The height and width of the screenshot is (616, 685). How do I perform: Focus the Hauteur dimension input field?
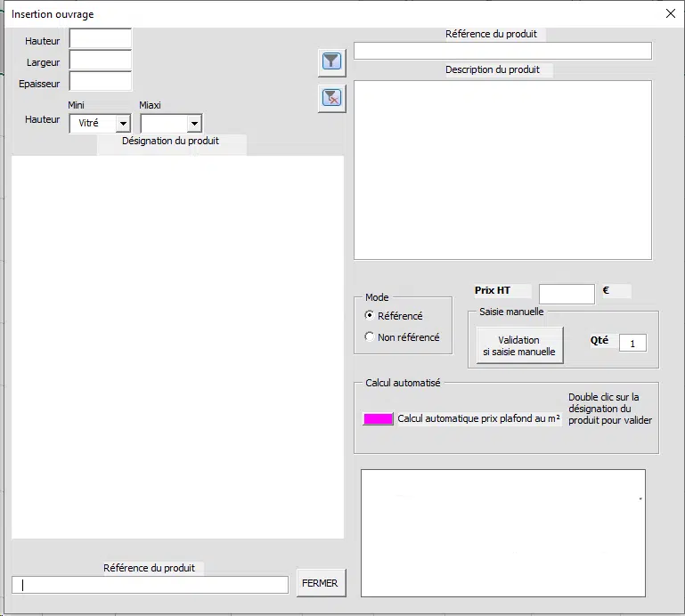(100, 39)
